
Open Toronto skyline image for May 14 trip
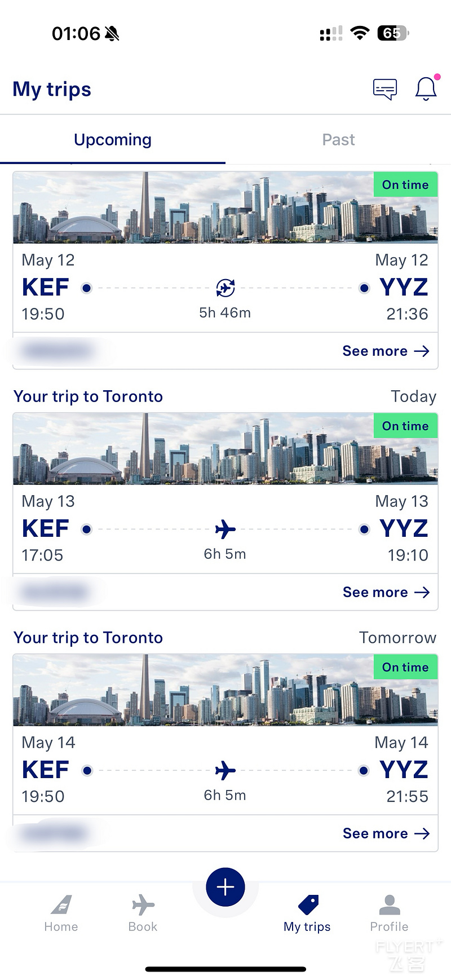(225, 690)
